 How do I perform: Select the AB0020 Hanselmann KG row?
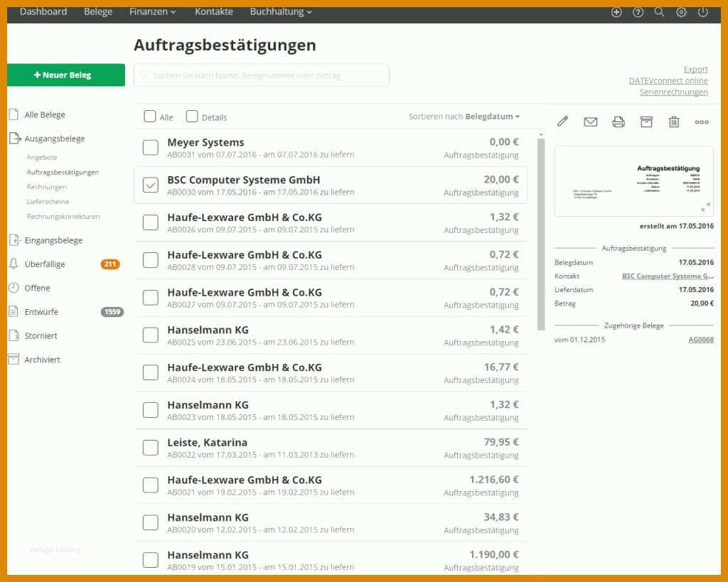click(x=331, y=522)
